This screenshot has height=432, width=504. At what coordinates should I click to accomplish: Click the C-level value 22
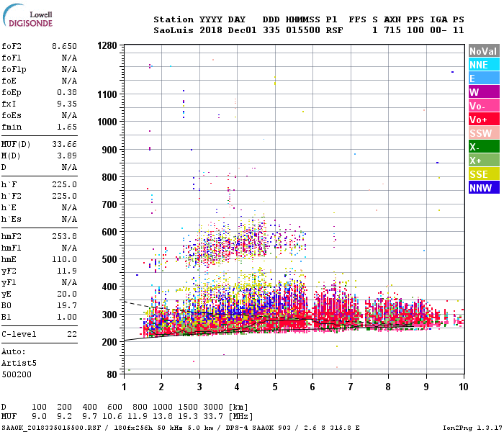[x=72, y=334]
